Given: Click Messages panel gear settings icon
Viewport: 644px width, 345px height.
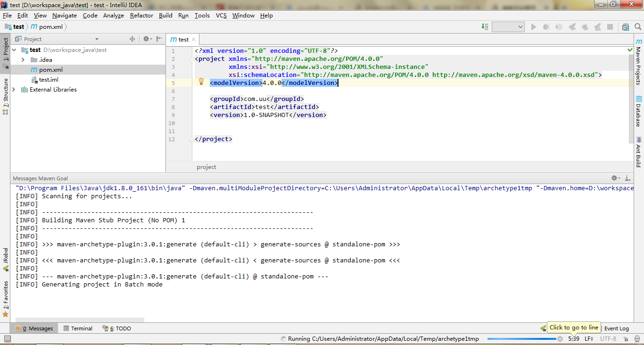Looking at the screenshot, I should (x=616, y=178).
